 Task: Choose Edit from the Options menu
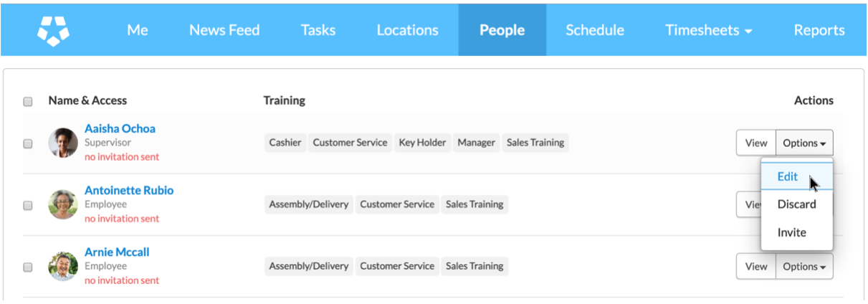coord(788,176)
